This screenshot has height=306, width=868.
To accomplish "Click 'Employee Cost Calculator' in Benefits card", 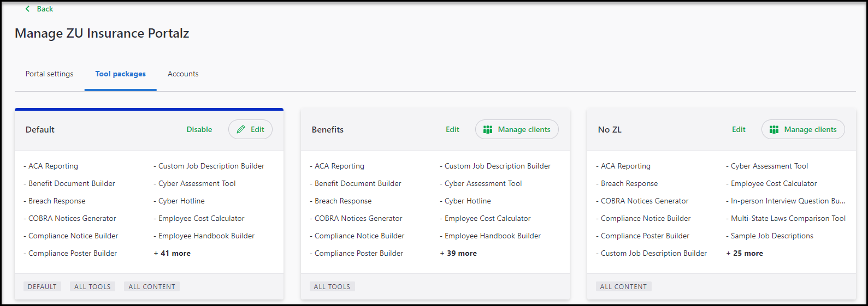I will coord(488,218).
